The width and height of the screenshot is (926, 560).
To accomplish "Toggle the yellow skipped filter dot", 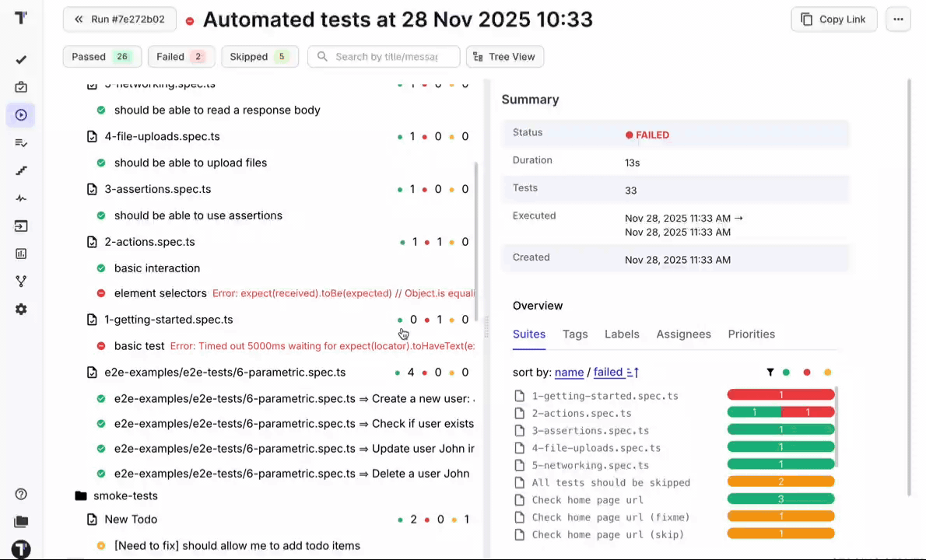I will [827, 373].
